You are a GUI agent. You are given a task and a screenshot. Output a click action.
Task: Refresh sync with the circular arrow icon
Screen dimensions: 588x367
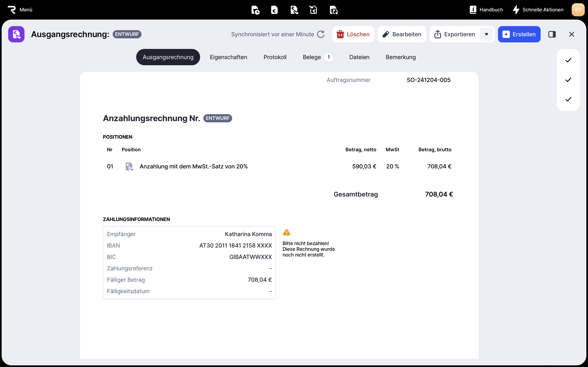tap(321, 34)
